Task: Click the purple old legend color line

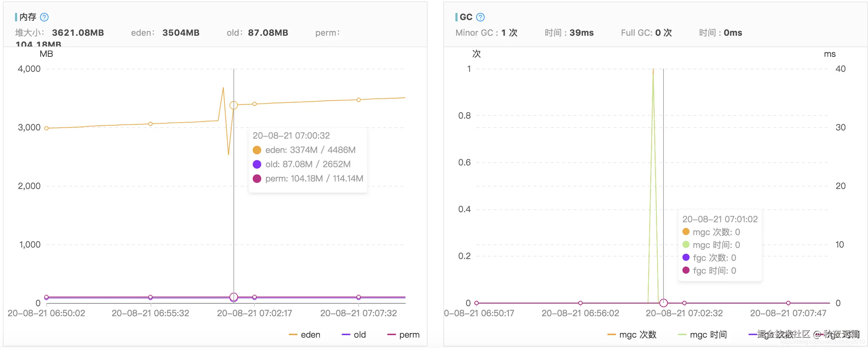Action: tap(346, 335)
